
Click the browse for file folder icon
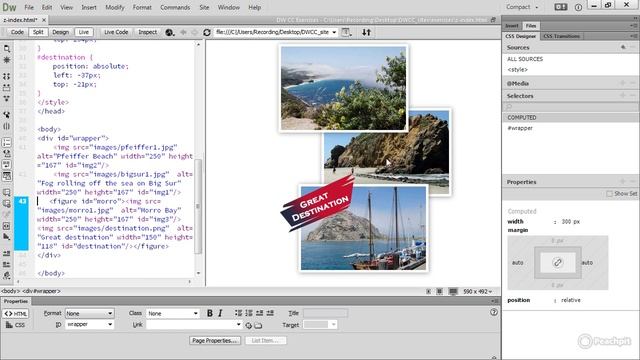pyautogui.click(x=258, y=325)
